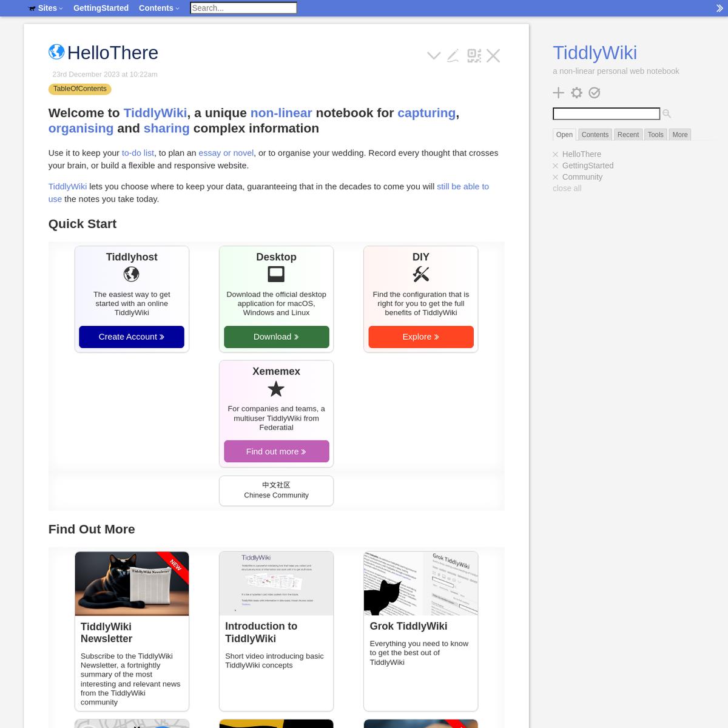Click the edit pencil on HelloThere tiddler
This screenshot has width=728, height=728.
point(453,55)
